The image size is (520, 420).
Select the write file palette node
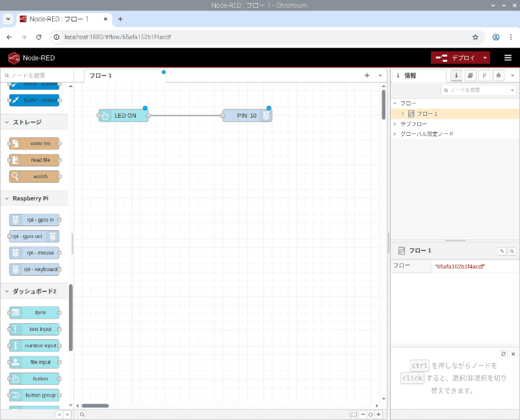(34, 144)
